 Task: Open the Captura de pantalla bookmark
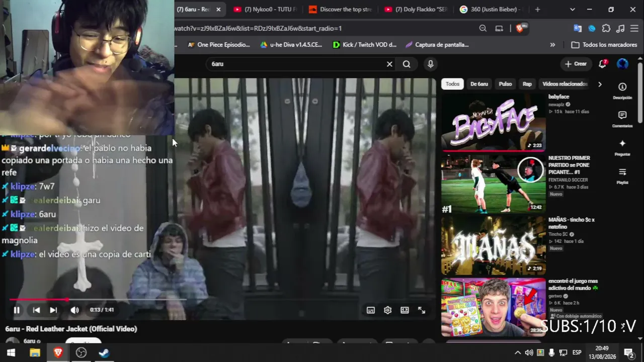tap(437, 45)
